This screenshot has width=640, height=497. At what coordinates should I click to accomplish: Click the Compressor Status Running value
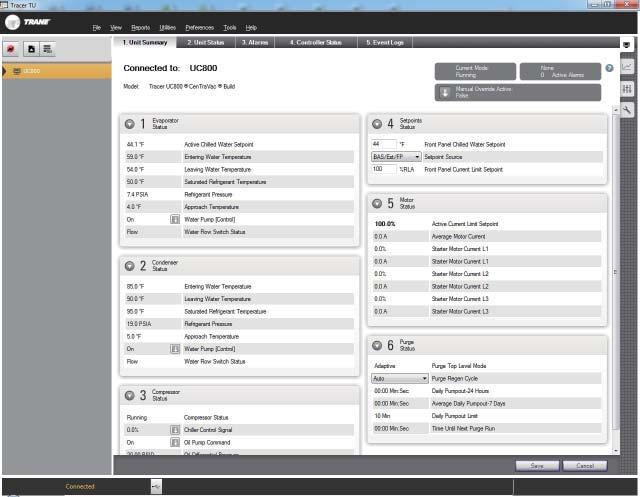137,417
